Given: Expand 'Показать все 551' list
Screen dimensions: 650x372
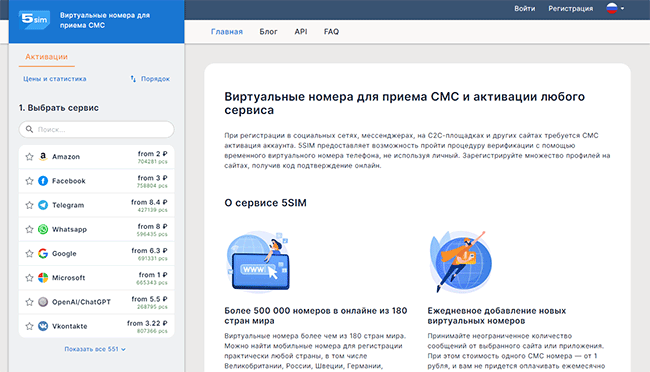Looking at the screenshot, I should point(95,349).
